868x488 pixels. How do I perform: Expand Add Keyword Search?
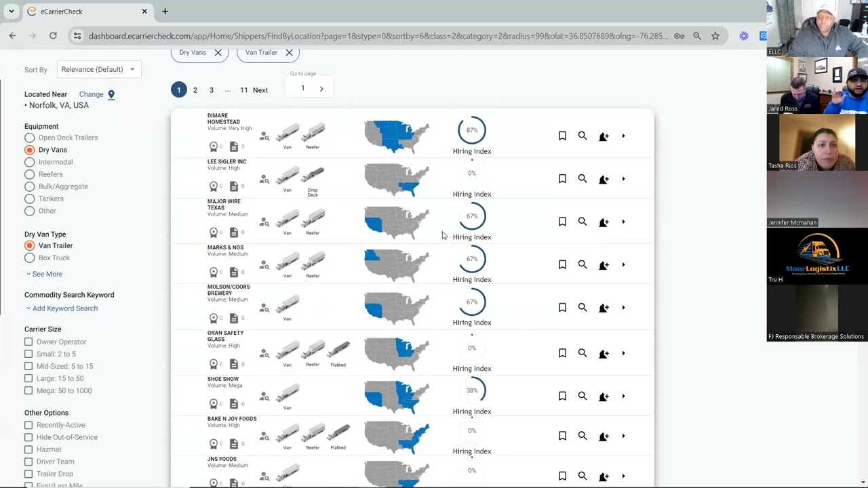click(x=62, y=308)
